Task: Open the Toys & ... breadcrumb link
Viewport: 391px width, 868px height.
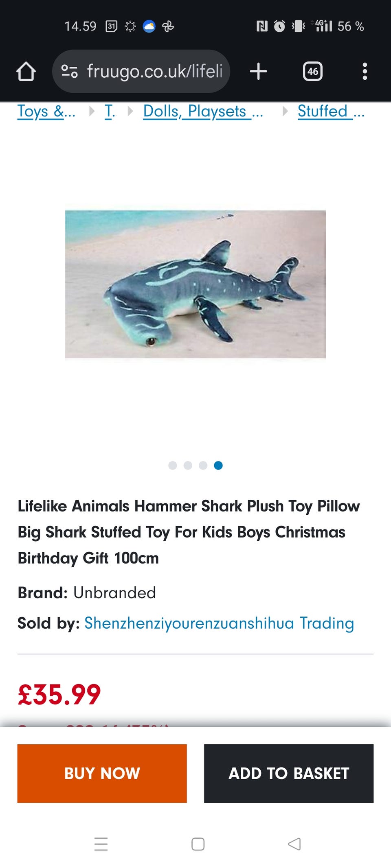Action: click(46, 112)
